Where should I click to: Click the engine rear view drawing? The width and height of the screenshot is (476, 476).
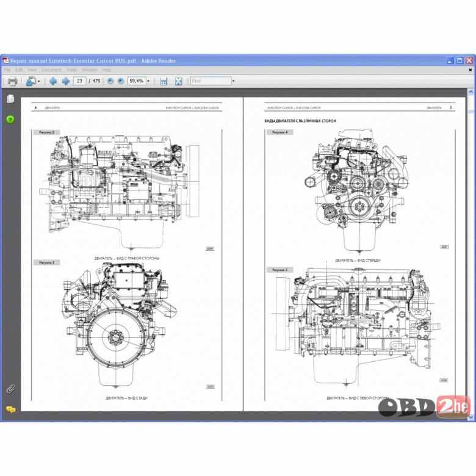pyautogui.click(x=120, y=325)
